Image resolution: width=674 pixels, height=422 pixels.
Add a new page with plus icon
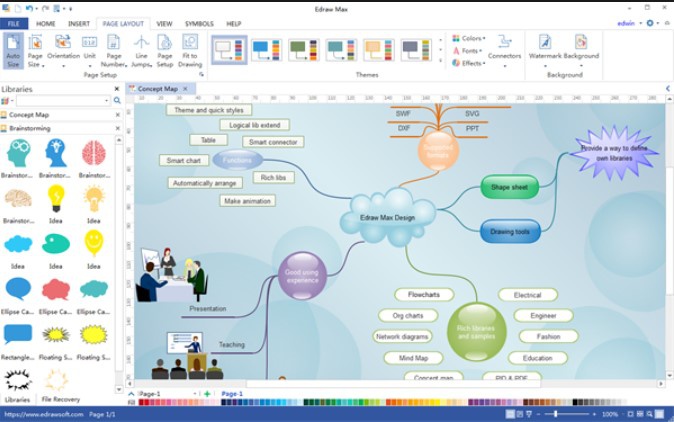[207, 394]
